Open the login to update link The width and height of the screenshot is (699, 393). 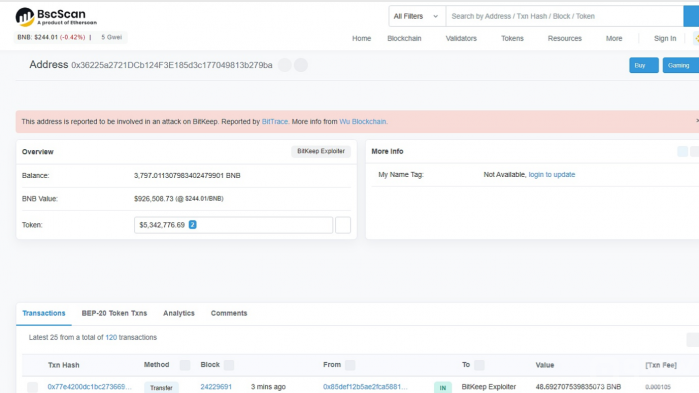pos(551,175)
